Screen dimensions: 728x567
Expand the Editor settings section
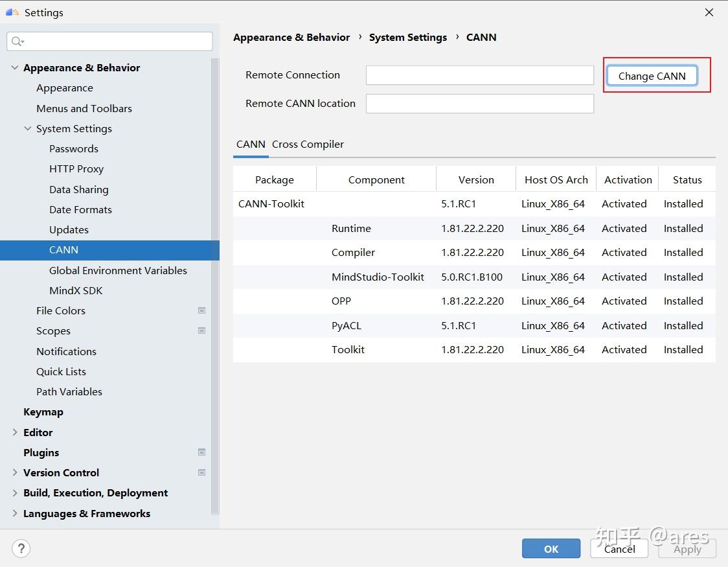tap(15, 432)
